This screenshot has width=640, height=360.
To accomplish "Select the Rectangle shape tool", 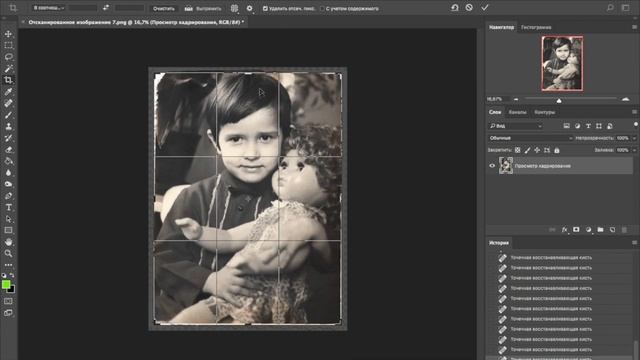I will [x=8, y=231].
